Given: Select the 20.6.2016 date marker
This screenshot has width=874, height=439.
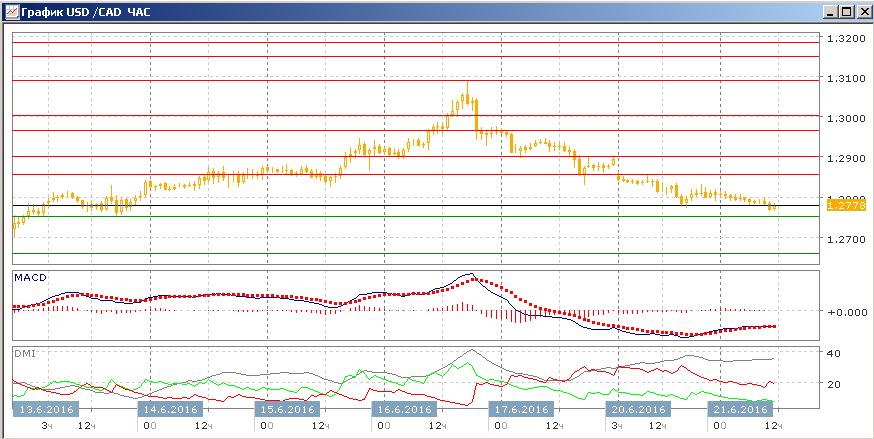Looking at the screenshot, I should point(639,409).
